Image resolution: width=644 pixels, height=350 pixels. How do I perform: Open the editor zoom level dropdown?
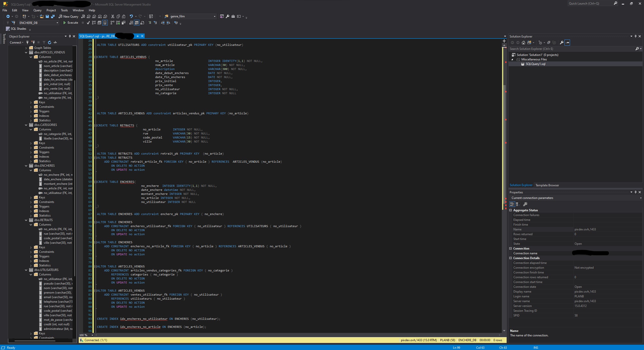point(92,335)
